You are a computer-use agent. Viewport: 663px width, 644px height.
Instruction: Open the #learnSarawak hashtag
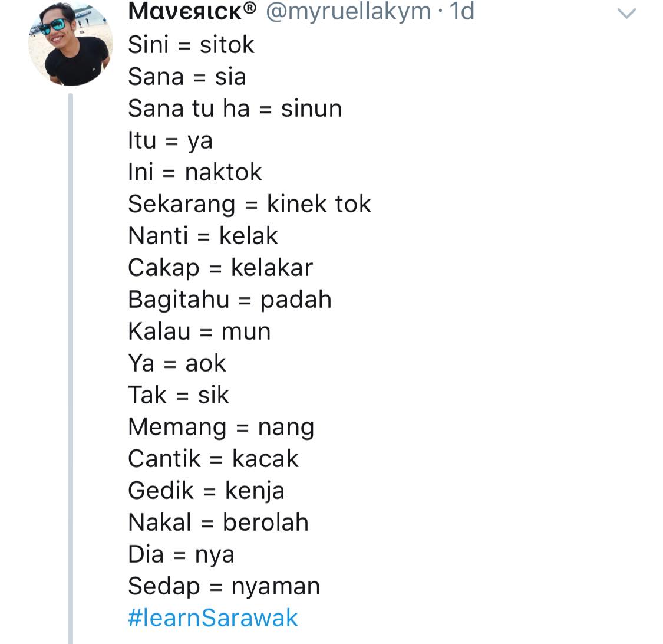(x=213, y=618)
